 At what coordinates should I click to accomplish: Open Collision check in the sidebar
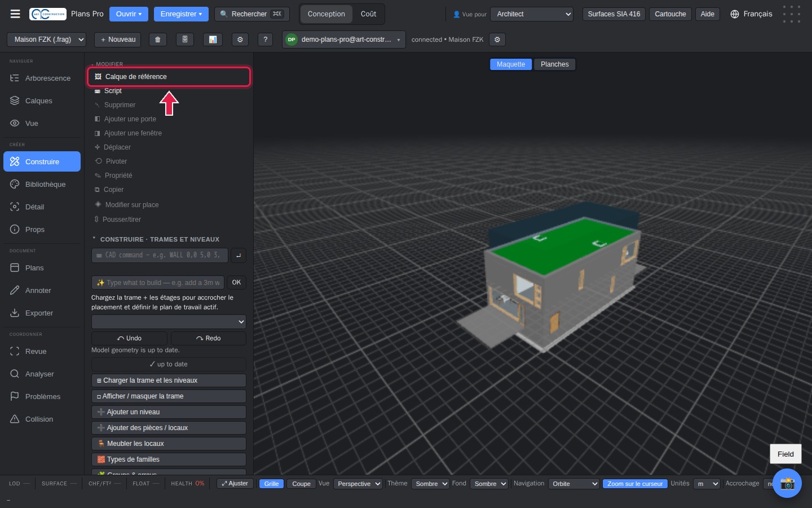42,419
